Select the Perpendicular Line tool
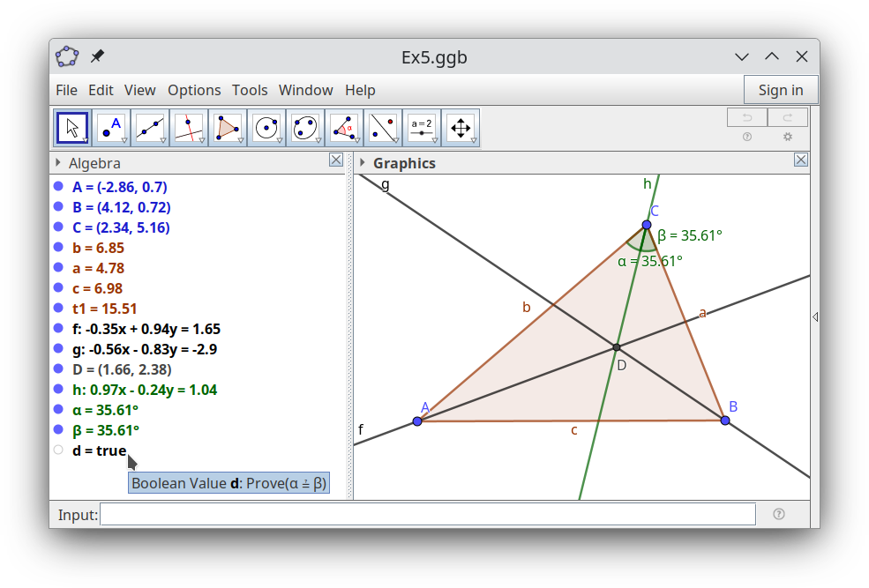Image resolution: width=869 pixels, height=588 pixels. [x=188, y=128]
